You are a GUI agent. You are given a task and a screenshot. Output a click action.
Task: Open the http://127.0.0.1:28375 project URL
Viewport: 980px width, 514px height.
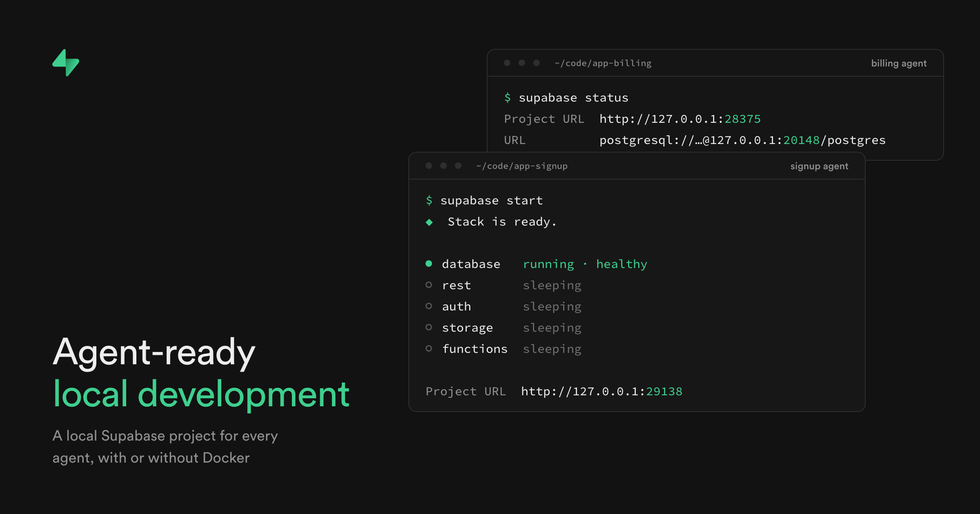[x=680, y=119]
